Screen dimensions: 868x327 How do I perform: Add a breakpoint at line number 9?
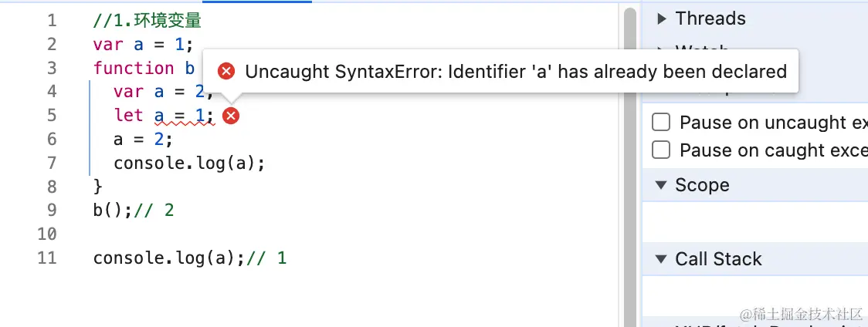pos(51,210)
